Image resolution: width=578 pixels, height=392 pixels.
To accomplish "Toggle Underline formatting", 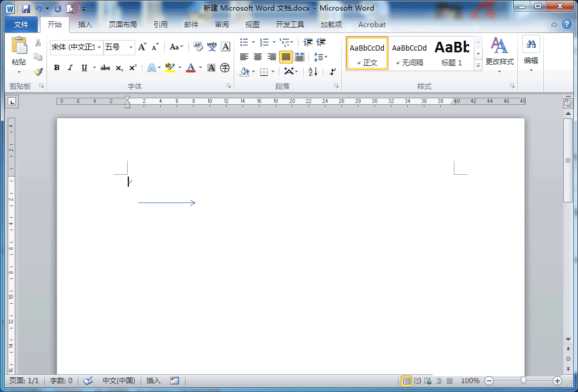I will click(84, 68).
